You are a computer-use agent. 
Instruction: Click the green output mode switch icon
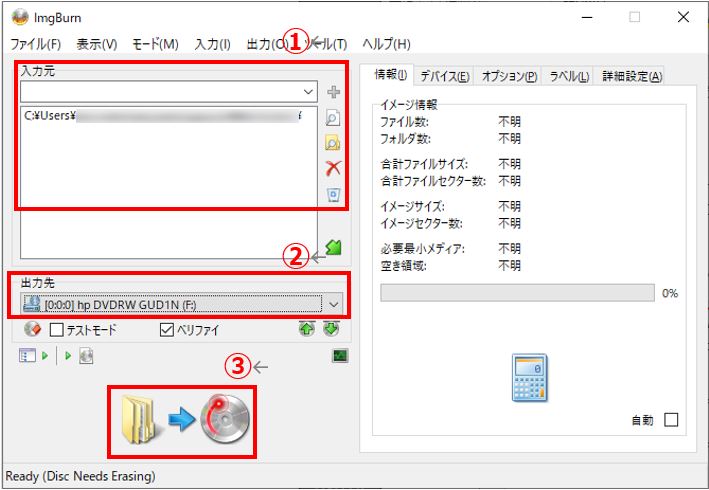[x=333, y=248]
